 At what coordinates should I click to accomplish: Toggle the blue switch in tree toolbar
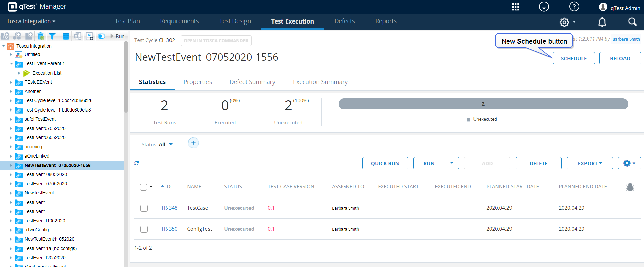click(x=101, y=36)
